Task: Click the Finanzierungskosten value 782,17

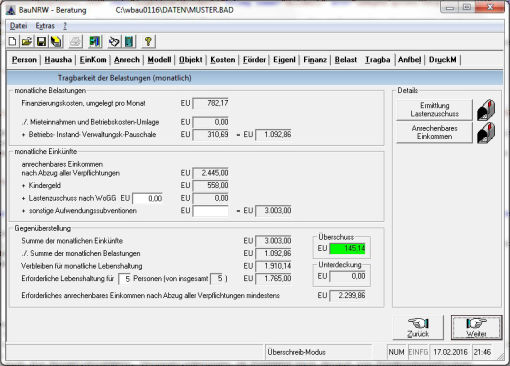Action: (211, 103)
